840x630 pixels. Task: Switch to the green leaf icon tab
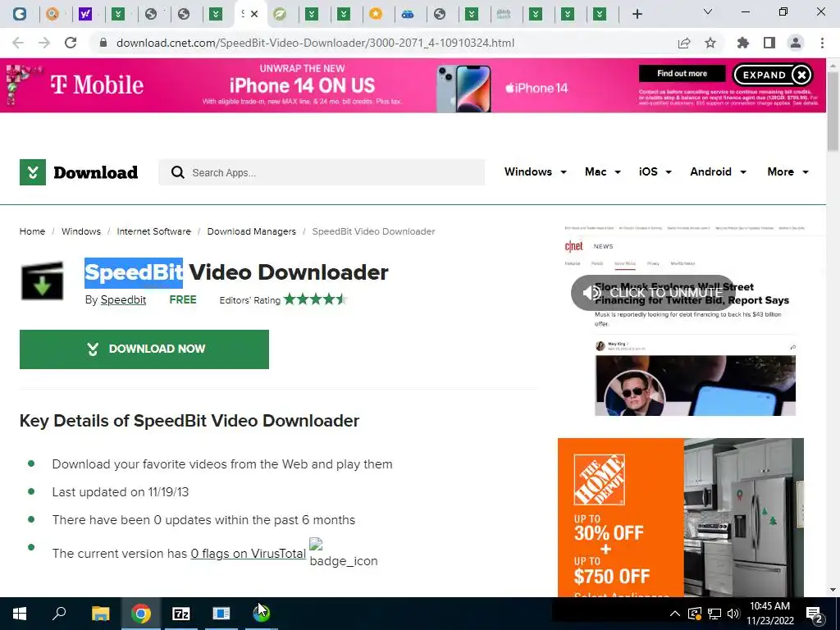280,14
